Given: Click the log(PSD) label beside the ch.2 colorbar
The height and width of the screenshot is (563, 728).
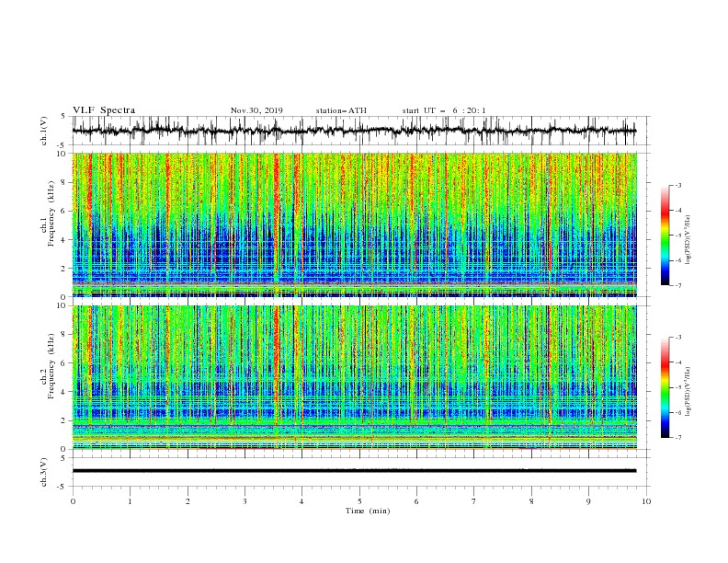Looking at the screenshot, I should pos(688,392).
